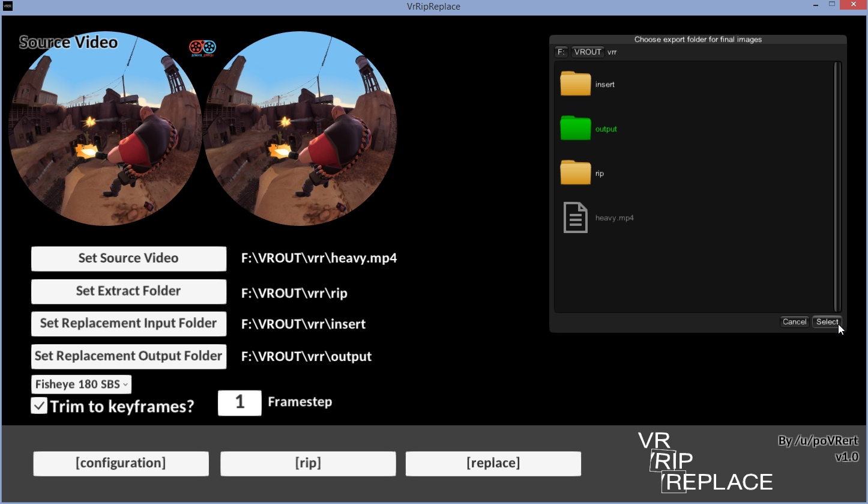Open the rip folder icon

point(575,173)
